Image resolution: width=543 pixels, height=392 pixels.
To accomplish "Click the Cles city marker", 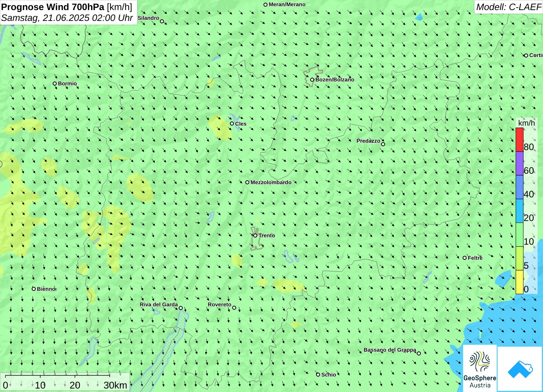I will pyautogui.click(x=232, y=124).
